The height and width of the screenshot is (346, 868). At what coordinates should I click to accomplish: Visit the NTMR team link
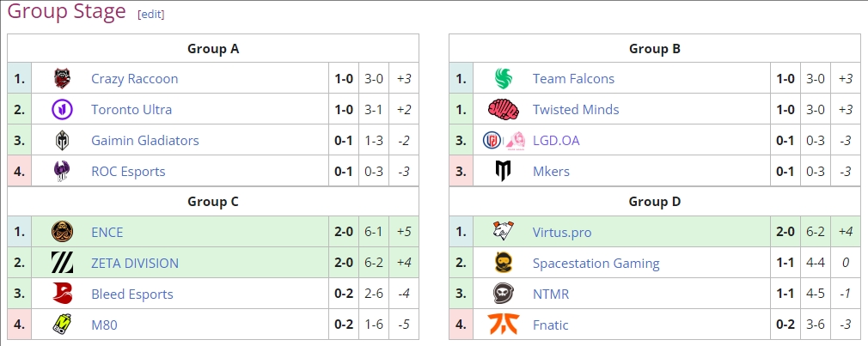[550, 294]
